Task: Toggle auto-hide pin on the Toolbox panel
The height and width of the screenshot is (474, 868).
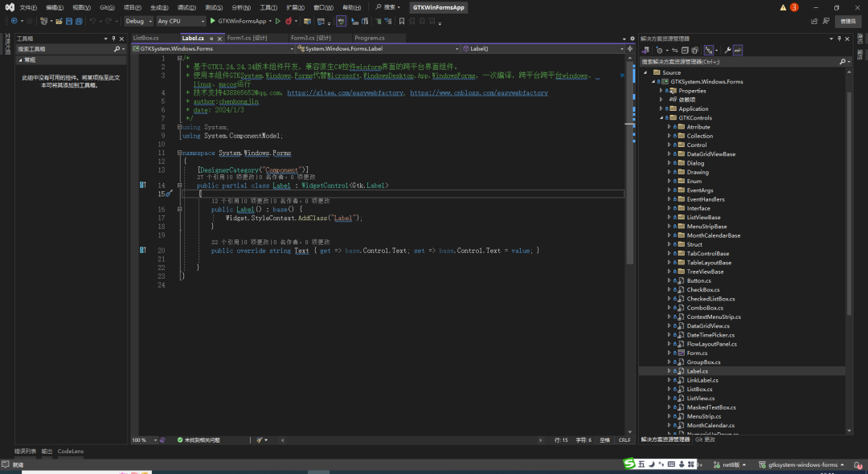Action: [114, 38]
